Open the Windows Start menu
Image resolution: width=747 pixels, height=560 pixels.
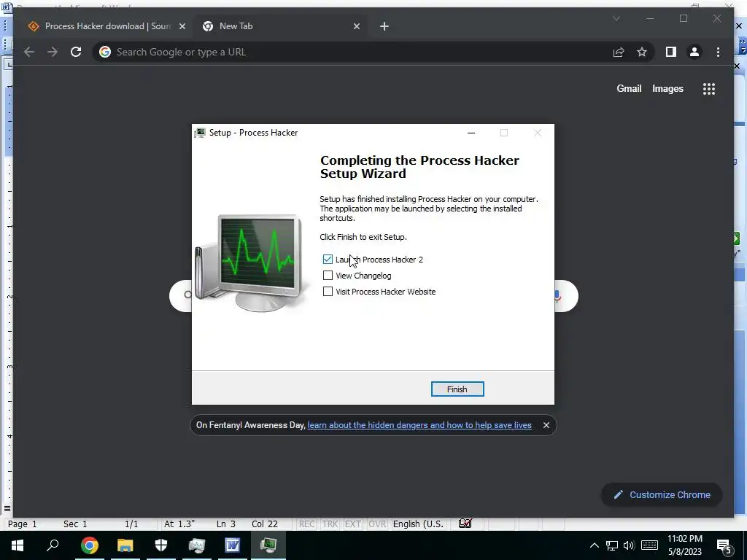click(x=18, y=545)
